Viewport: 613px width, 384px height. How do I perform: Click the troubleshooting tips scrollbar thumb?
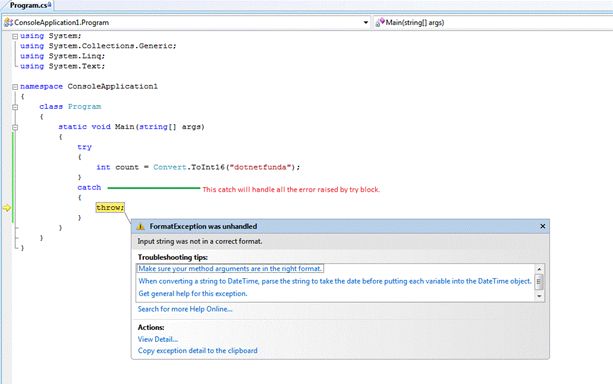(x=539, y=282)
